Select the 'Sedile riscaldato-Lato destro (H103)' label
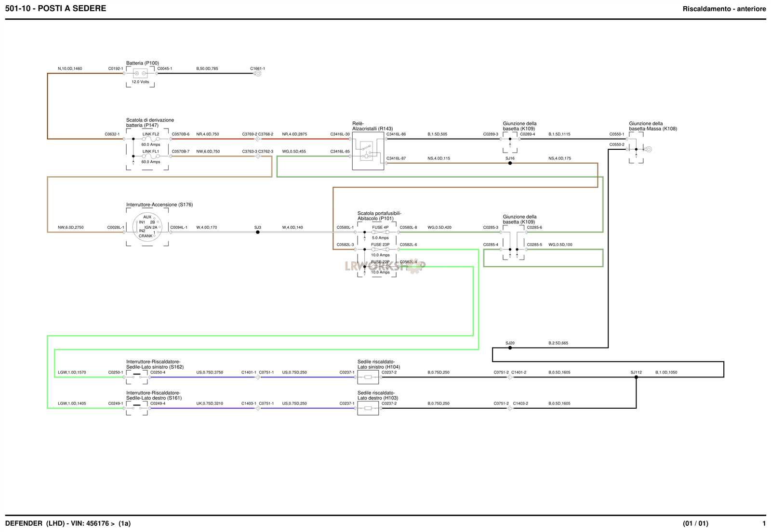771x532 pixels. (378, 396)
